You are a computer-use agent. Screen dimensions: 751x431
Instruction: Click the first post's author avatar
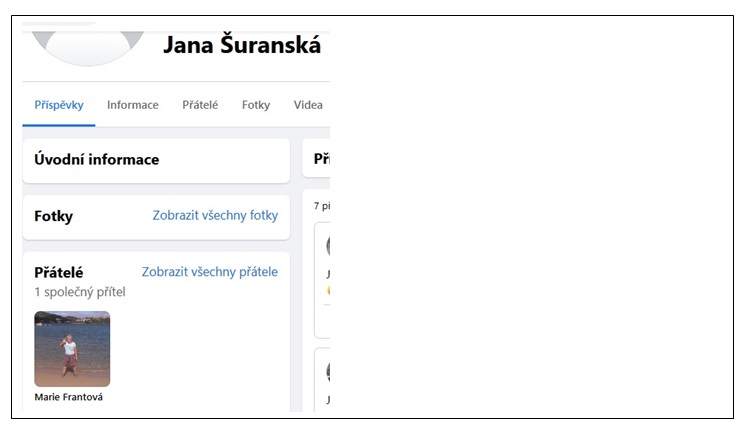328,246
